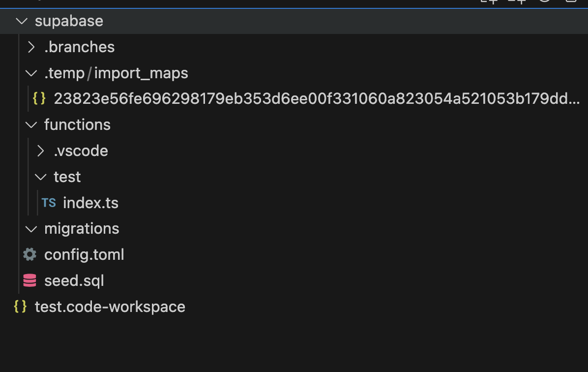Click the TypeScript icon beside index.ts
588x372 pixels.
point(49,202)
